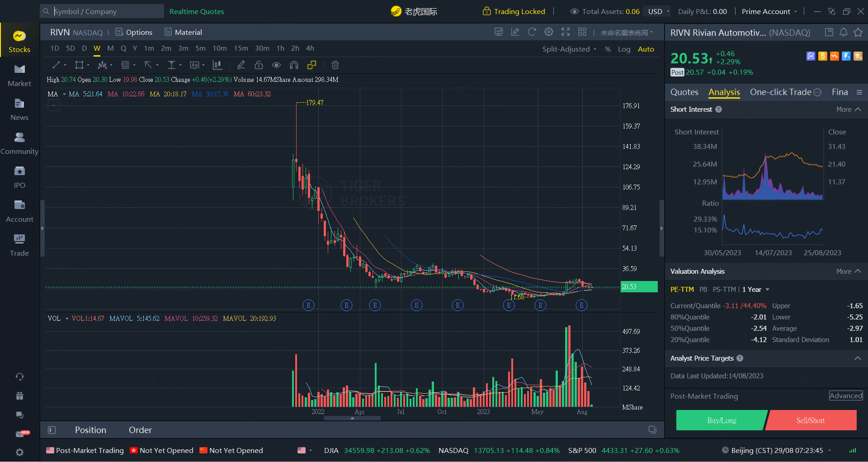Open the multi-chart grid layout icon
The height and width of the screenshot is (462, 868).
pyautogui.click(x=582, y=32)
